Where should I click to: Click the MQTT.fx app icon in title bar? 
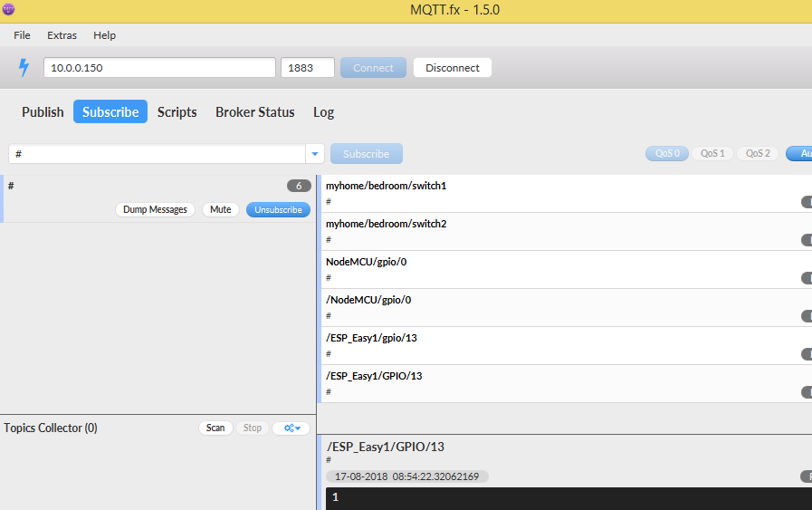8,9
